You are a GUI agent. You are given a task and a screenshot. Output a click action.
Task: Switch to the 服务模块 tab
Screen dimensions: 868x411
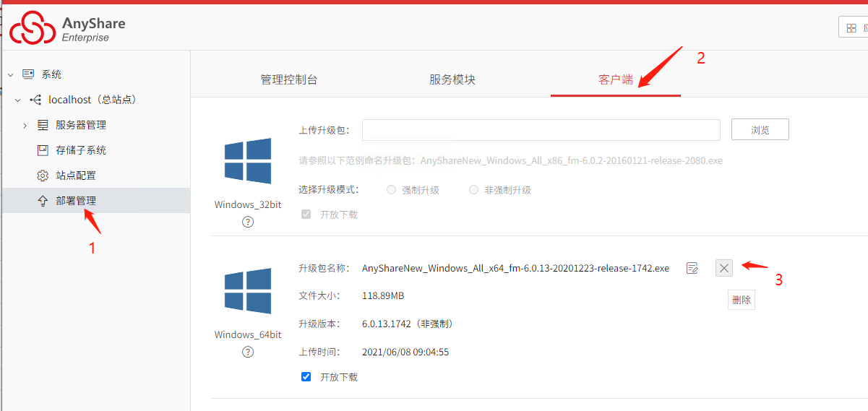click(x=452, y=79)
